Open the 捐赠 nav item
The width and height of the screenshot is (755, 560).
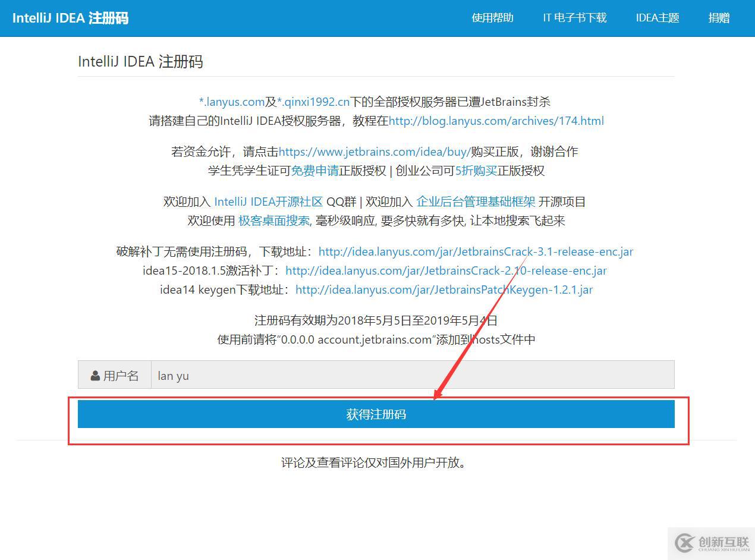(x=719, y=18)
